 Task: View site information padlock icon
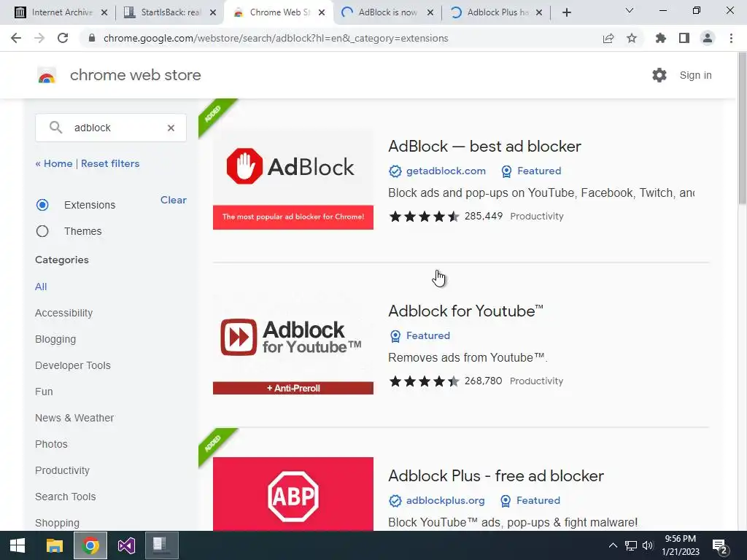pyautogui.click(x=92, y=38)
